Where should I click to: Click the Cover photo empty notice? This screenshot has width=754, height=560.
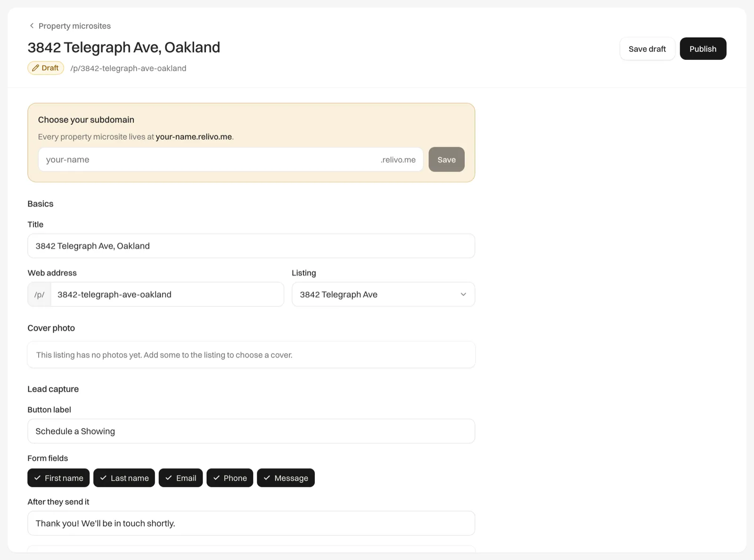251,354
